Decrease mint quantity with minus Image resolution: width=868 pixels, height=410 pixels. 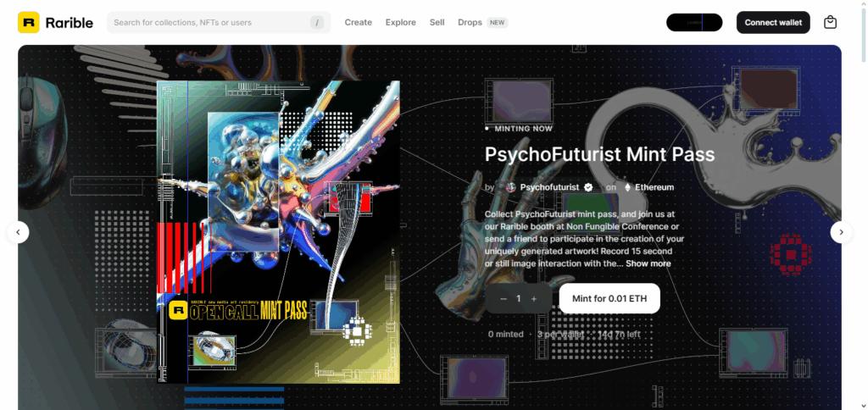pyautogui.click(x=504, y=299)
